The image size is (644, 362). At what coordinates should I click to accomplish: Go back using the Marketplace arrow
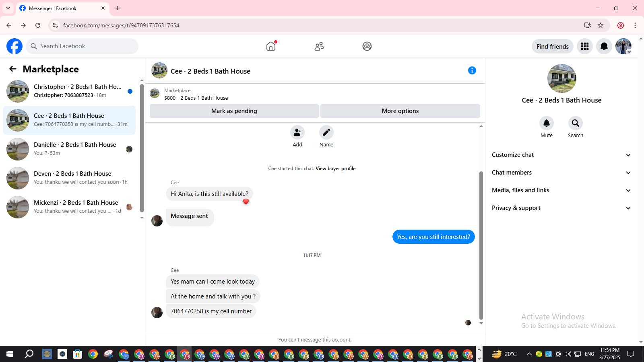pyautogui.click(x=13, y=69)
